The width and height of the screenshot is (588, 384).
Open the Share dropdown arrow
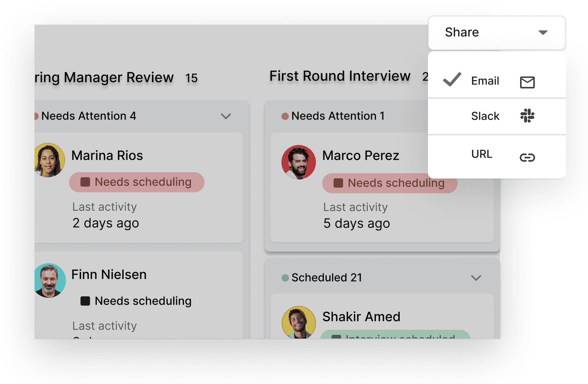tap(543, 33)
